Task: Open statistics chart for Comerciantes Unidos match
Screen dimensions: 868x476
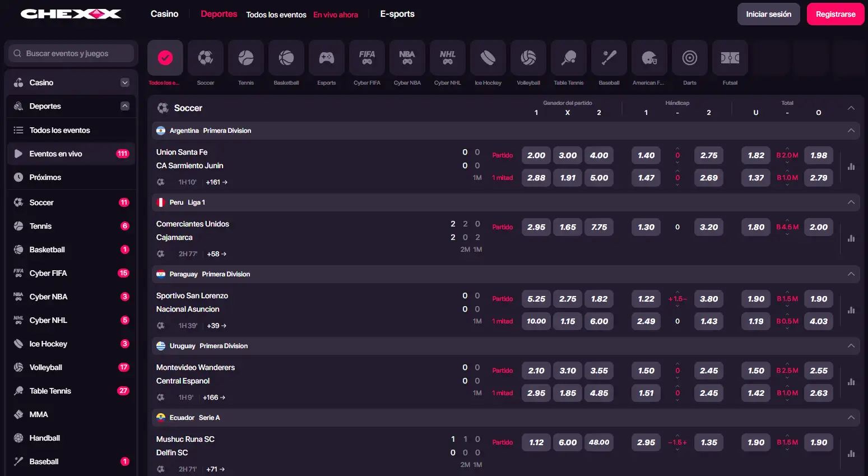Action: (851, 238)
